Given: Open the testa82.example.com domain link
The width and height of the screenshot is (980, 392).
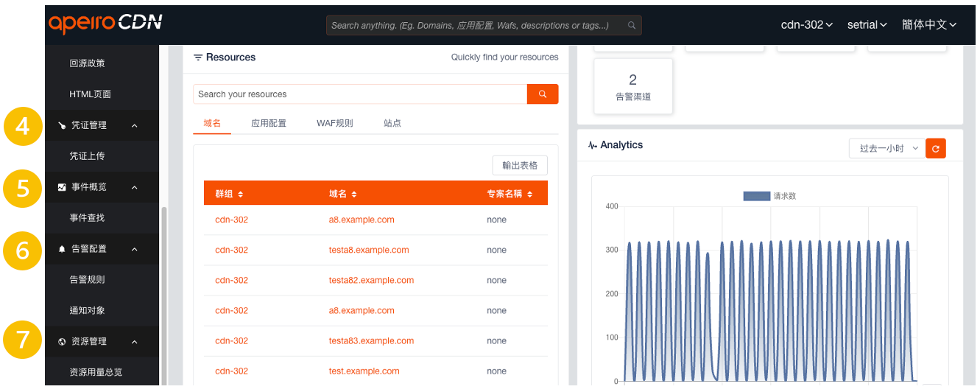Looking at the screenshot, I should [x=371, y=281].
